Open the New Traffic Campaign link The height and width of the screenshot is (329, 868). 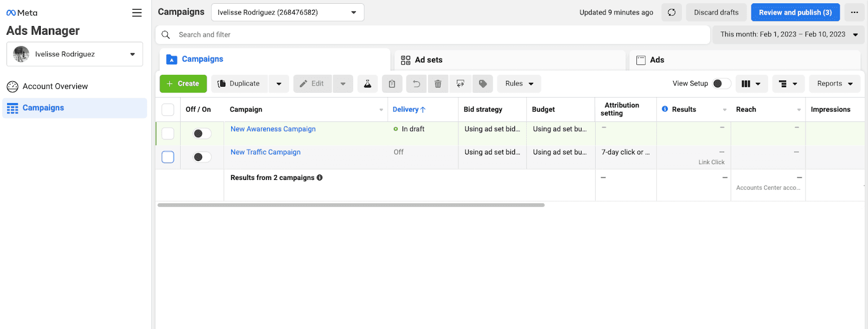(x=265, y=152)
